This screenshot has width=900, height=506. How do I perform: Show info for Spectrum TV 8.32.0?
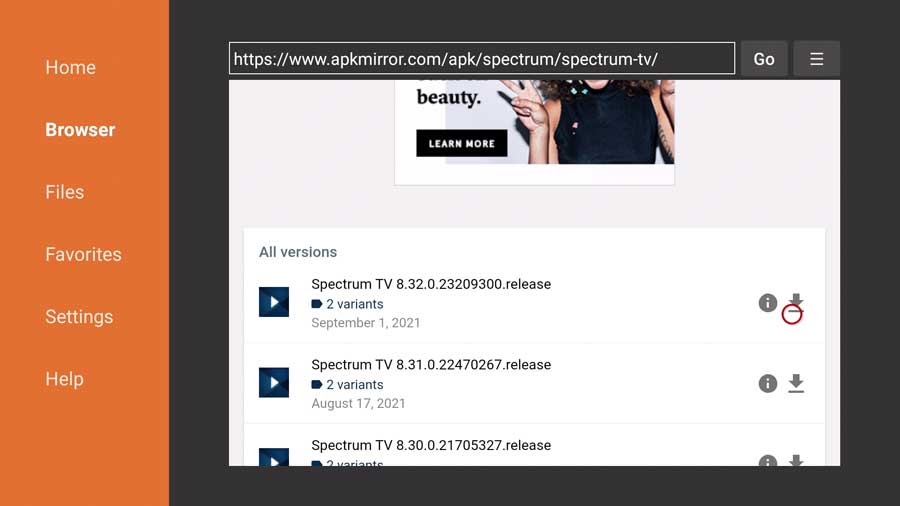pyautogui.click(x=767, y=303)
